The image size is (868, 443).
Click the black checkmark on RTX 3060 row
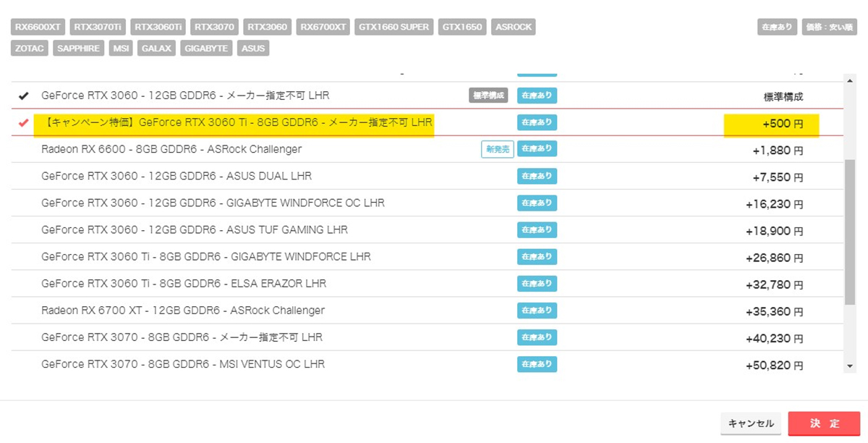pyautogui.click(x=24, y=96)
